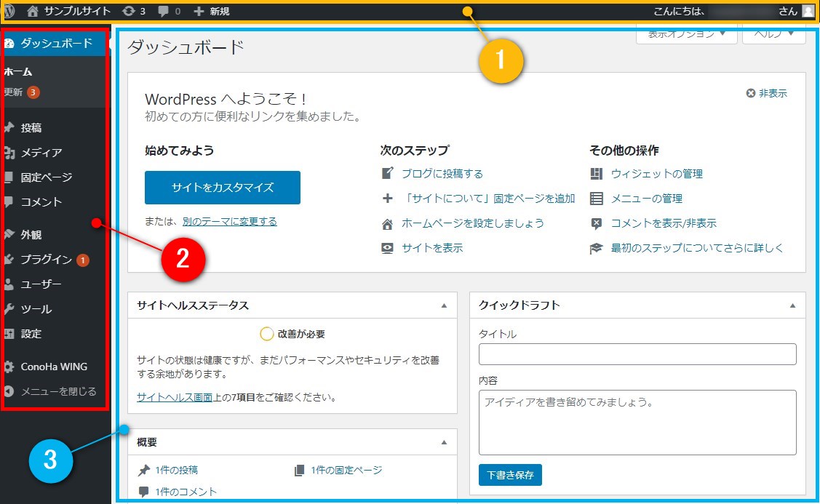The height and width of the screenshot is (504, 820).
Task: Open the ConoHa WING menu label
Action: (x=54, y=367)
